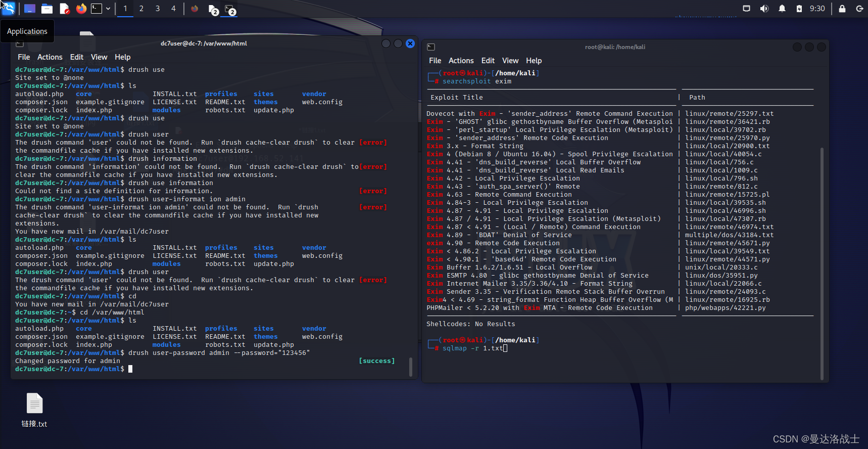Screen dimensions: 868x449
Task: Click the battery power status icon
Action: [x=799, y=9]
